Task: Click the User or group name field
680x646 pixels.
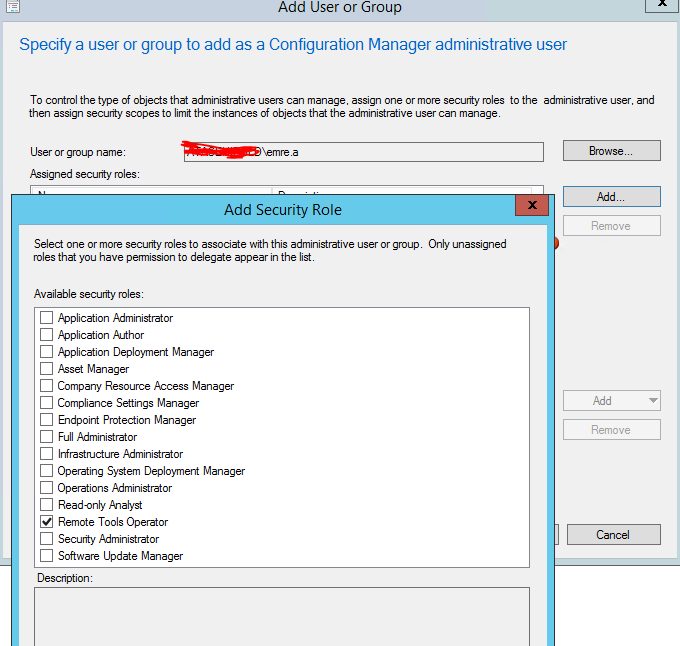Action: [x=363, y=152]
